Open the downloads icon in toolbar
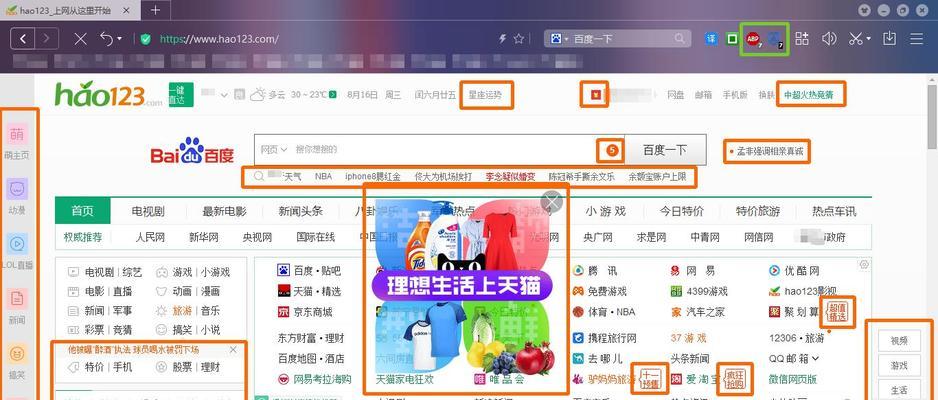 coord(890,39)
